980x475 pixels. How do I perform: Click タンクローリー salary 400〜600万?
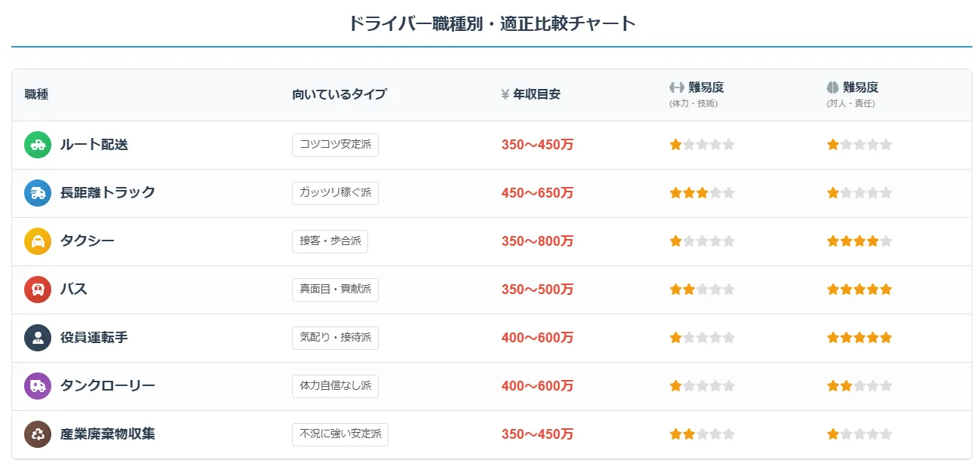coord(537,386)
